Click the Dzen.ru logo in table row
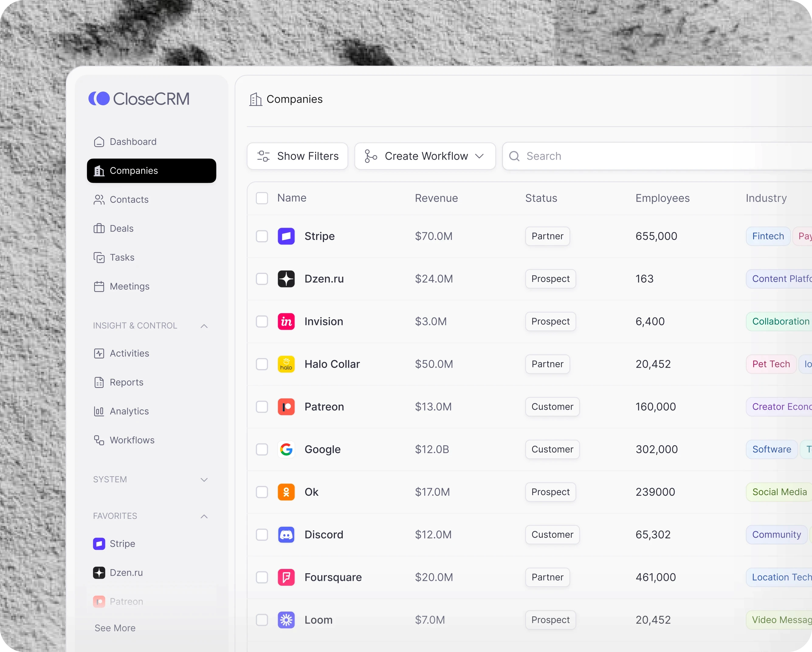812x652 pixels. point(286,279)
